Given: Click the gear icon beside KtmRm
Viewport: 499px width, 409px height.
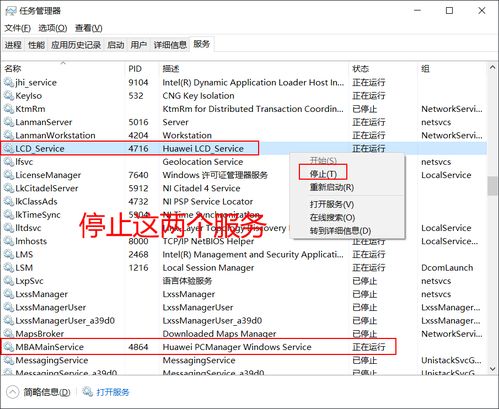Looking at the screenshot, I should coord(9,109).
